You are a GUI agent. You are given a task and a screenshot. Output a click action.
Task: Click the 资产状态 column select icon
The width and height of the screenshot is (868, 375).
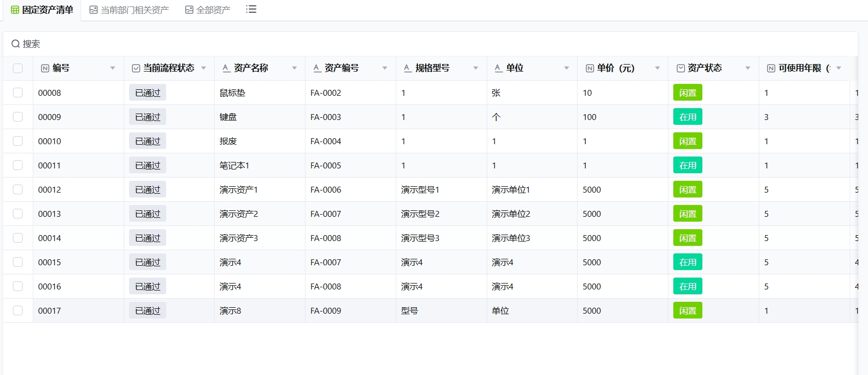tap(680, 68)
